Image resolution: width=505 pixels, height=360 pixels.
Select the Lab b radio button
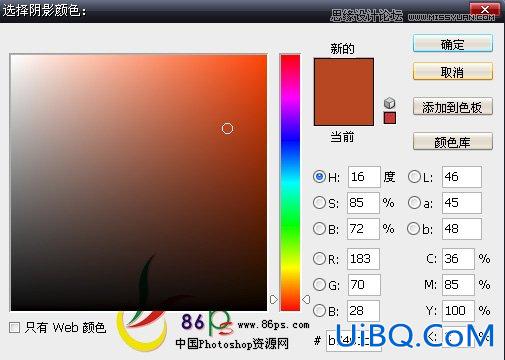[414, 229]
